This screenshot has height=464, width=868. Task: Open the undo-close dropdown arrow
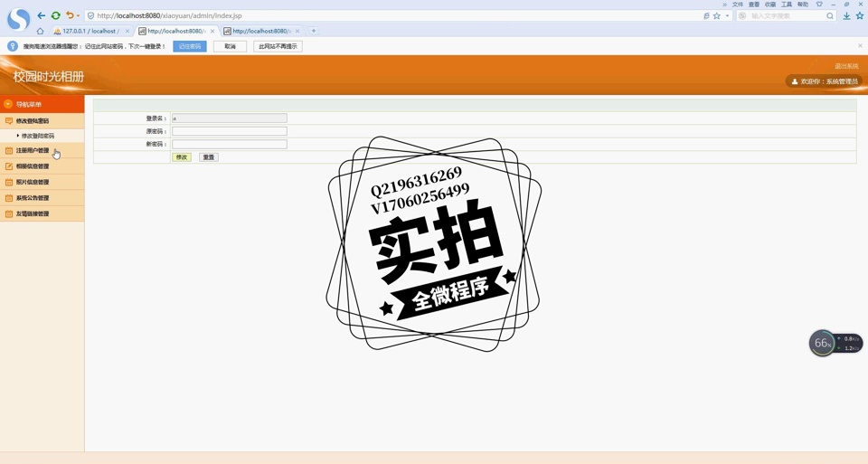pyautogui.click(x=79, y=15)
